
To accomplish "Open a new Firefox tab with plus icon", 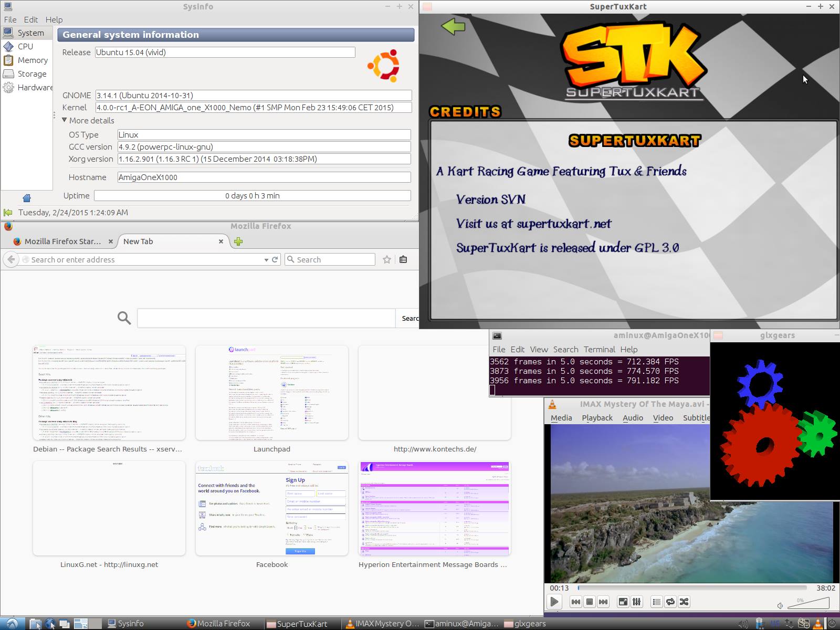I will click(238, 241).
